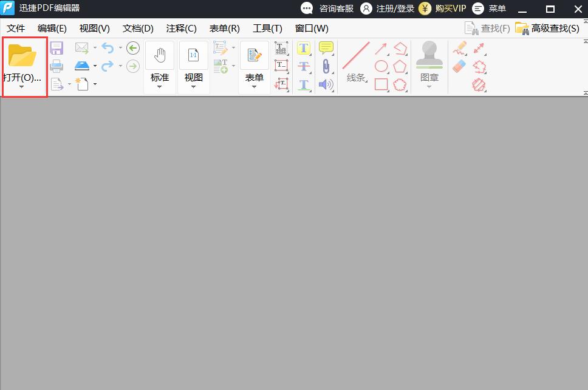This screenshot has height=390, width=588.
Task: Click the undo arrow icon
Action: (x=108, y=48)
